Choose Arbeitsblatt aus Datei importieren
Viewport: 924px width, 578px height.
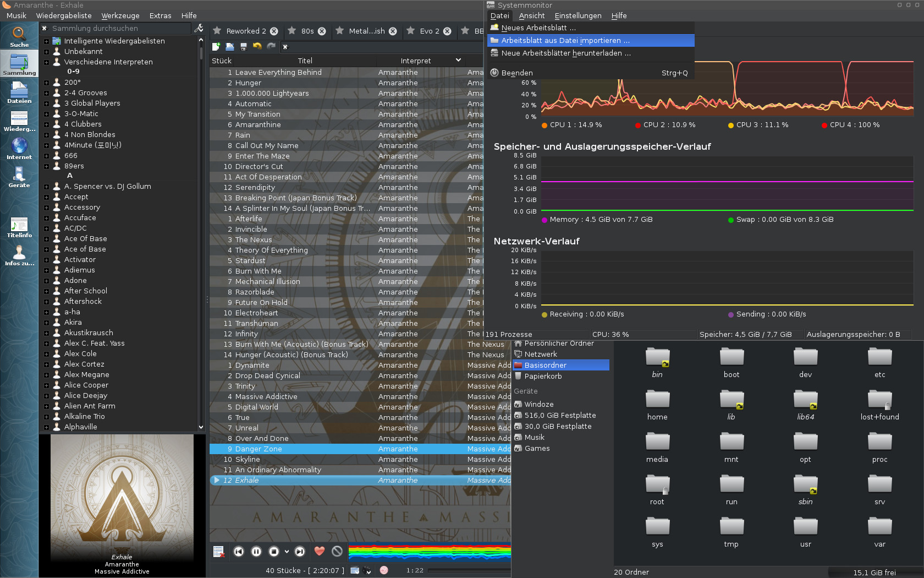(x=591, y=40)
